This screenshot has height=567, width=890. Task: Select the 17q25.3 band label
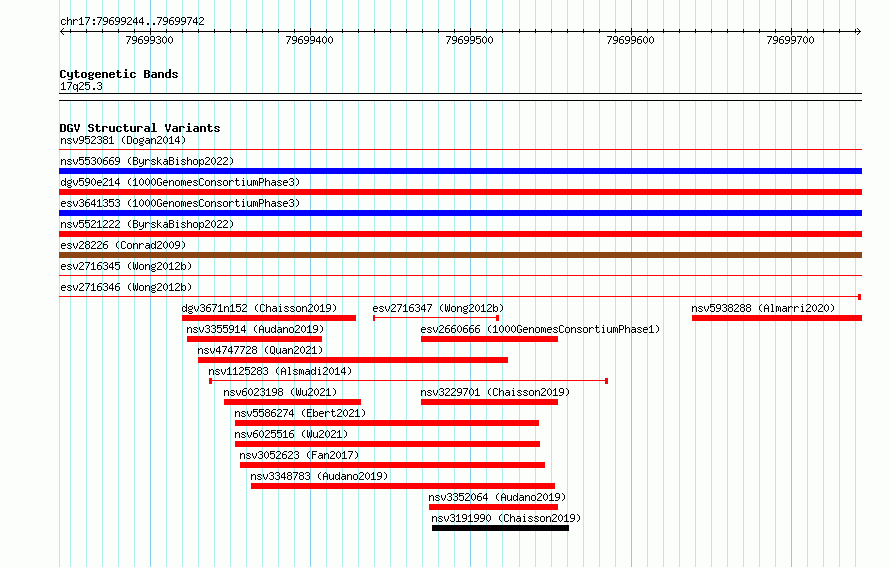(x=81, y=86)
